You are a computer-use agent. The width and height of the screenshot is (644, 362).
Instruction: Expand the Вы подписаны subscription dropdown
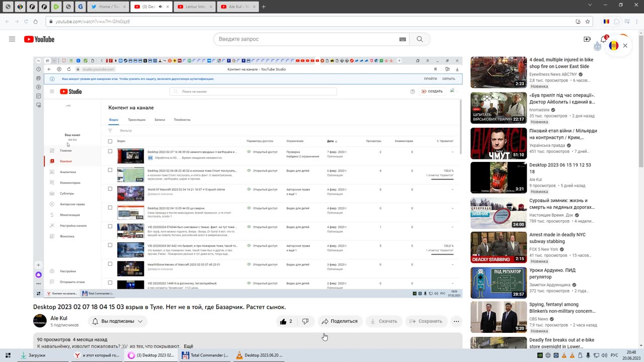click(117, 321)
